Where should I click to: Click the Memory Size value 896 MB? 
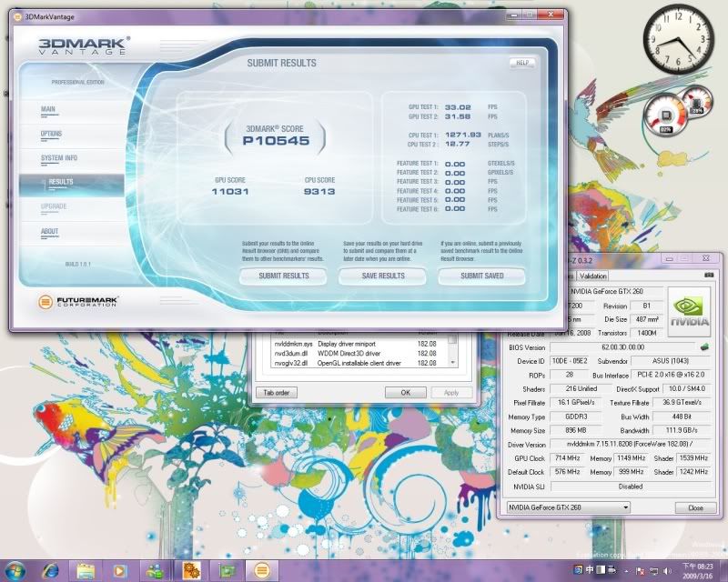pos(576,430)
